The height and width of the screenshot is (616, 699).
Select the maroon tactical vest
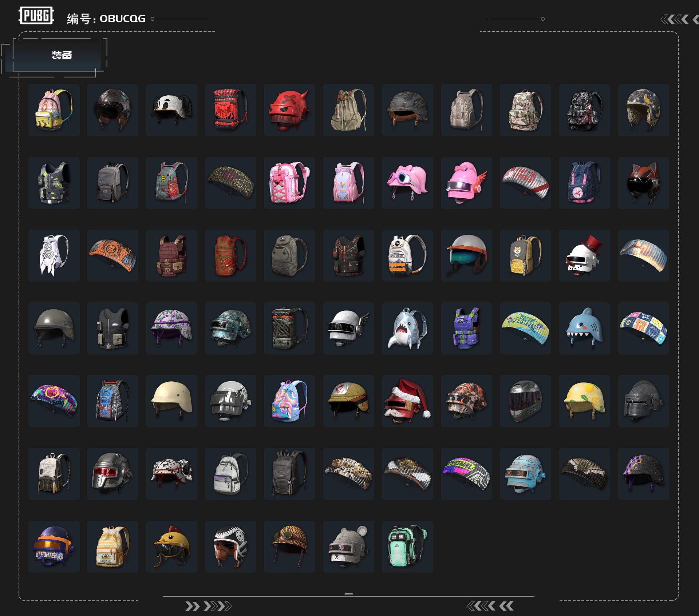tap(172, 255)
